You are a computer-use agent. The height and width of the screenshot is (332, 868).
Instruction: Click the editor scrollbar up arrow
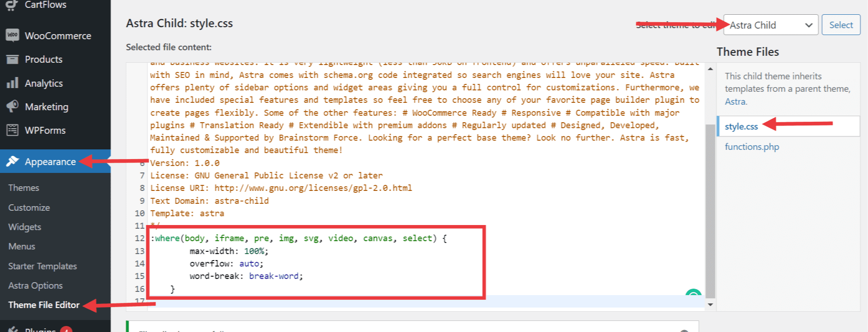(x=710, y=69)
